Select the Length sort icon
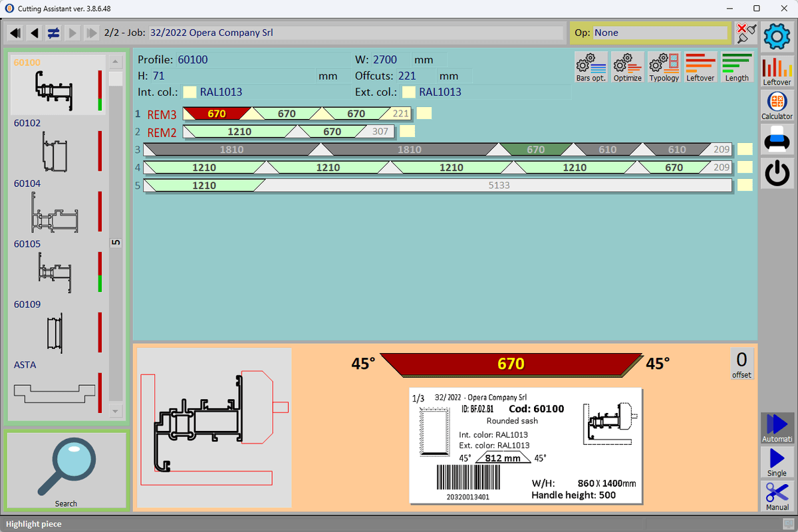798x532 pixels. [737, 67]
